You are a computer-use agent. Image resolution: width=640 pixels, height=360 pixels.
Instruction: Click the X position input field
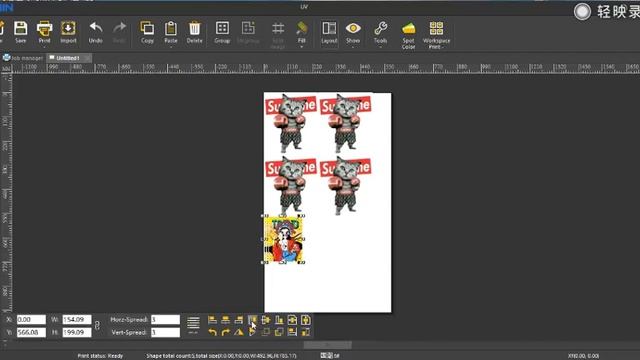[x=31, y=320]
